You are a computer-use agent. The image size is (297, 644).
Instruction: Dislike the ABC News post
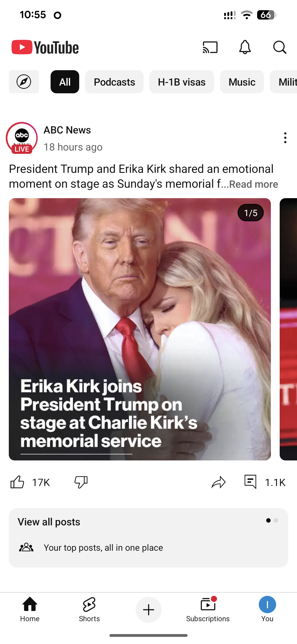(81, 482)
